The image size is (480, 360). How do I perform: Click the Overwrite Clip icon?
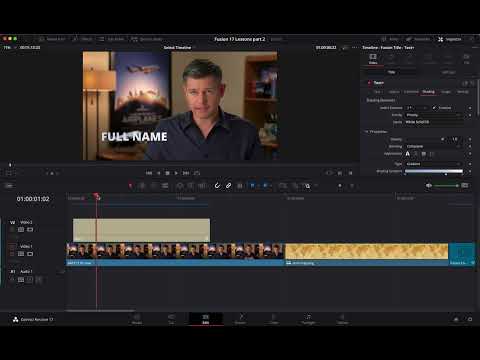pos(191,186)
